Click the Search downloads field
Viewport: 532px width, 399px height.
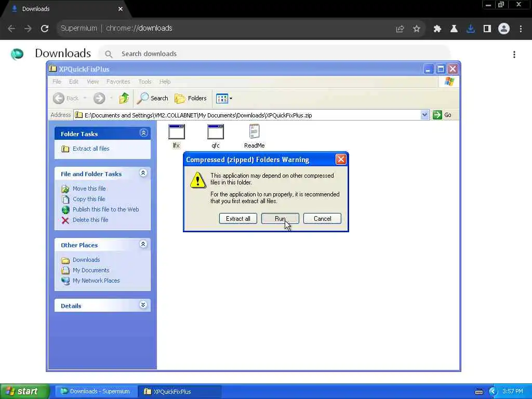click(275, 54)
